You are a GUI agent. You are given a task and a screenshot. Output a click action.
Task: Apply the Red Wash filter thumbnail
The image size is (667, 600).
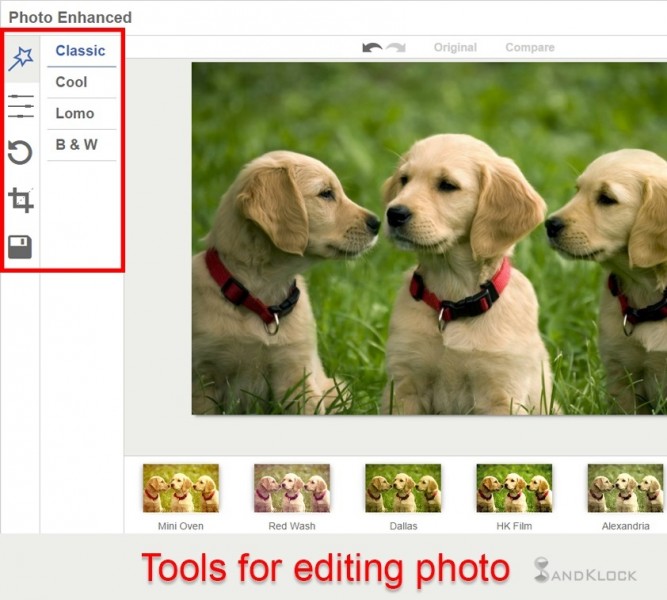292,488
